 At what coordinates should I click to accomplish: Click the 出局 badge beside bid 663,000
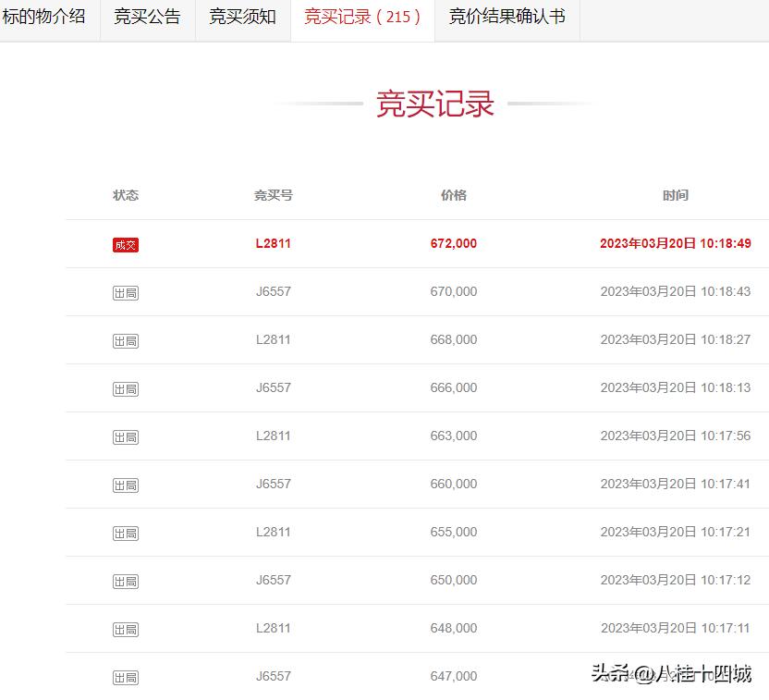click(x=125, y=436)
